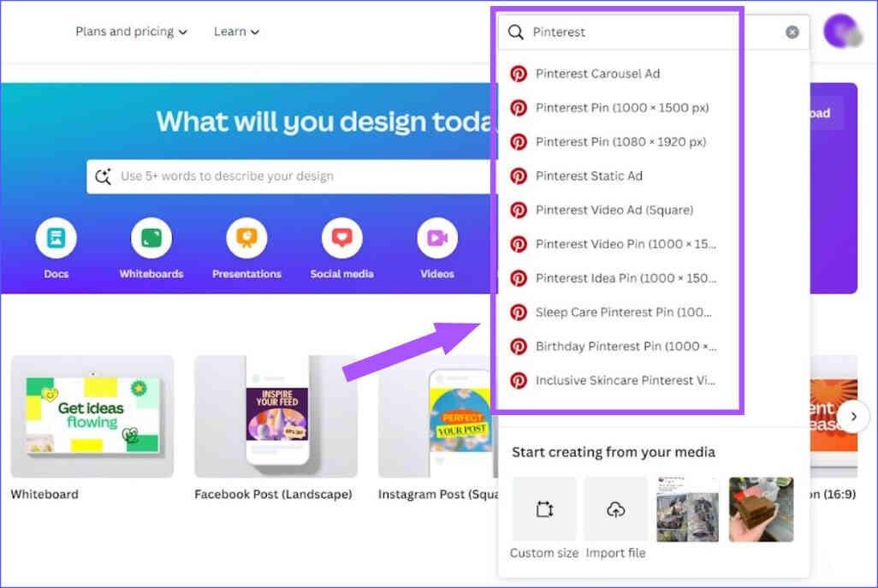Open the Learn dropdown menu
Image resolution: width=878 pixels, height=588 pixels.
[x=236, y=32]
